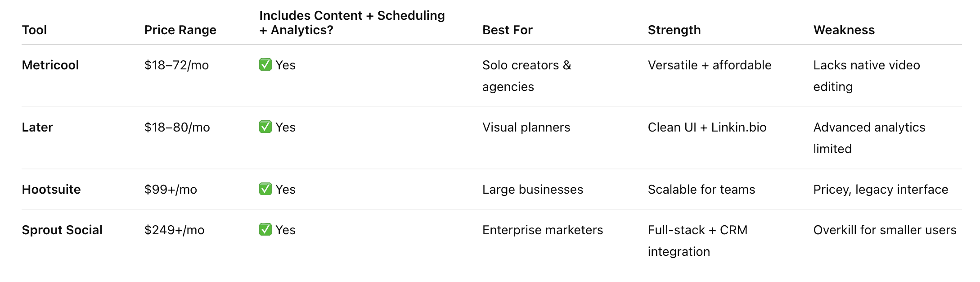Click the Weakness column header
Image resolution: width=980 pixels, height=282 pixels.
click(844, 30)
